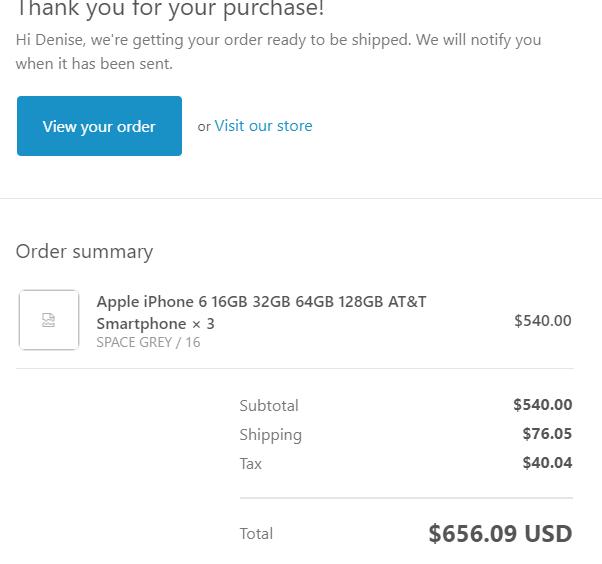Click the order total $656.09 USD
Viewport: 602px width, 564px height.
pos(500,534)
